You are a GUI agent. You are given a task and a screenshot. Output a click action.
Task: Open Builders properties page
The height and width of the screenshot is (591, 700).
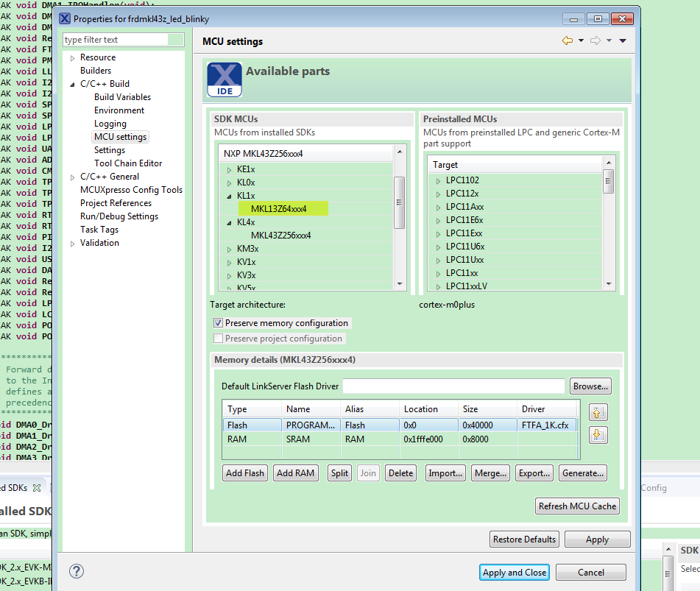coord(96,71)
